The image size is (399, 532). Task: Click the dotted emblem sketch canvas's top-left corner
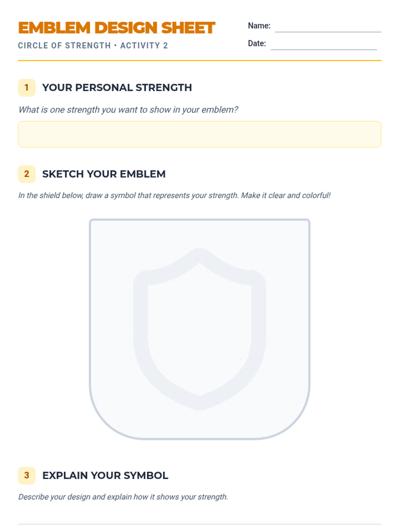(94, 223)
